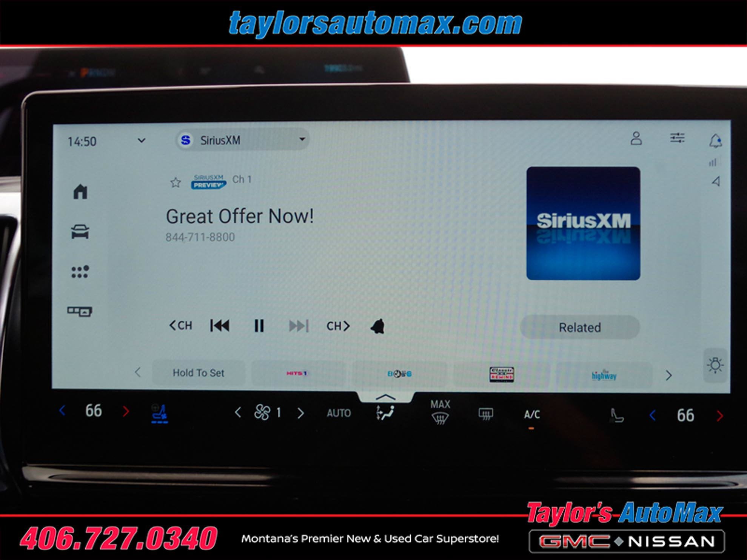Pause the SiriusXM playback
747x560 pixels.
(x=259, y=326)
